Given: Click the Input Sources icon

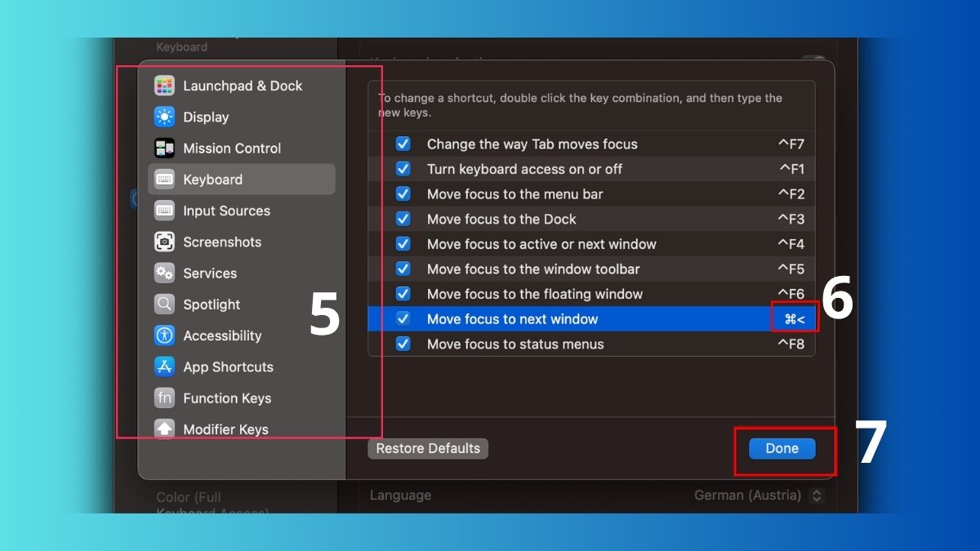Looking at the screenshot, I should point(165,211).
